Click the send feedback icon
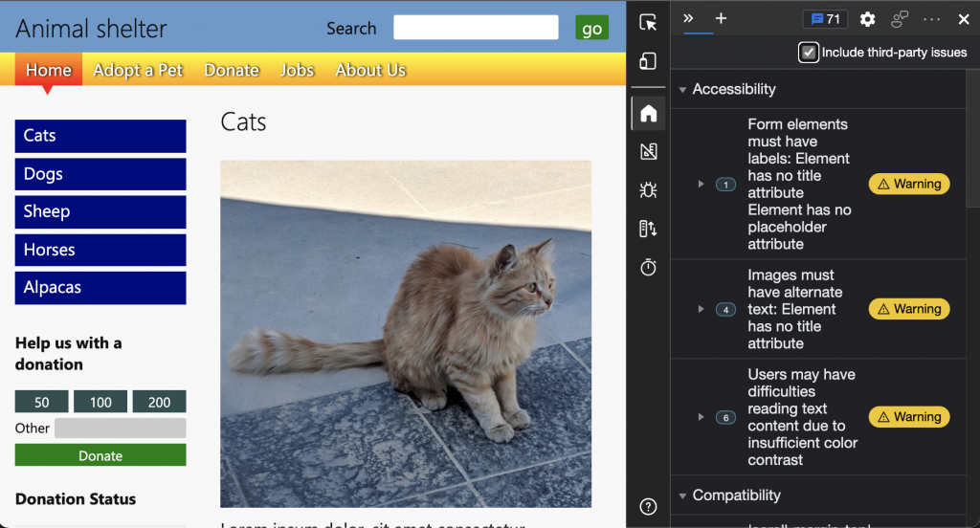Screen dimensions: 980x528 click(x=900, y=19)
